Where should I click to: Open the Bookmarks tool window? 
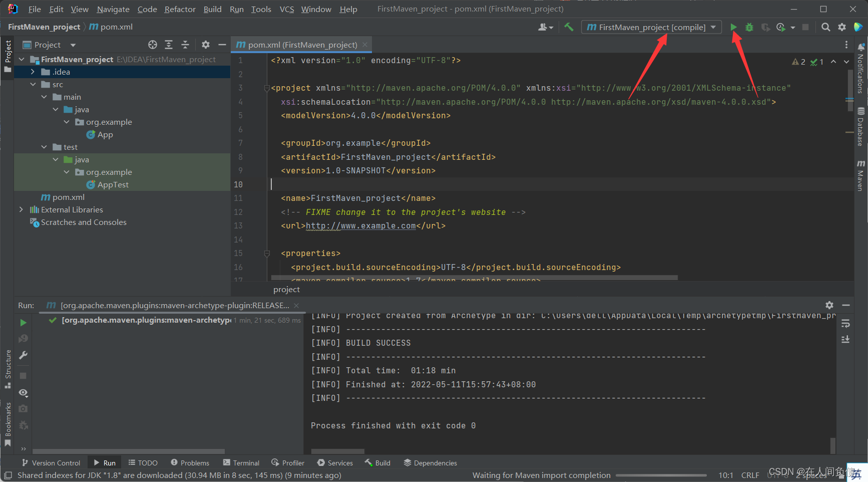[8, 425]
